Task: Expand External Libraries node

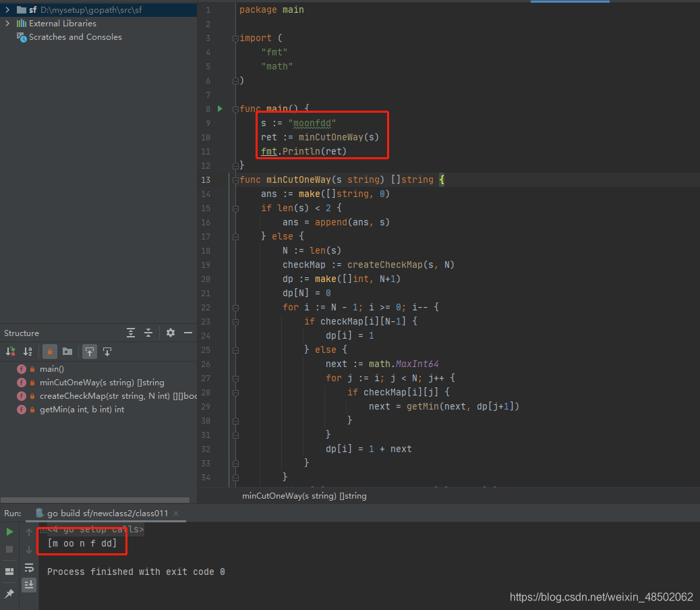Action: [7, 23]
